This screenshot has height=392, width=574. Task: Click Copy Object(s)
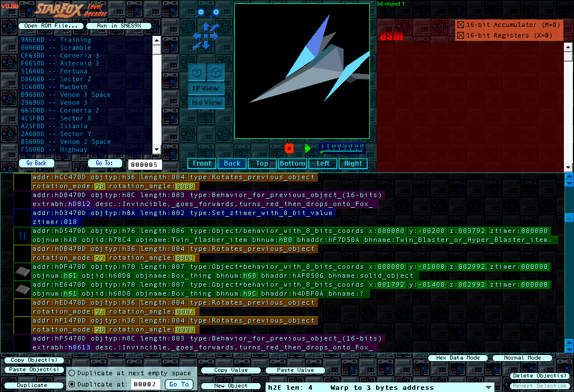pos(34,360)
